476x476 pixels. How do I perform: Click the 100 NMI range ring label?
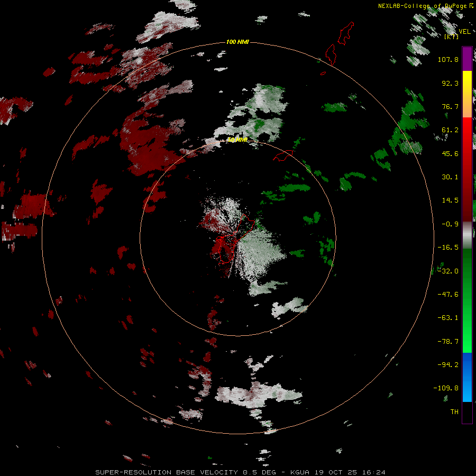237,42
